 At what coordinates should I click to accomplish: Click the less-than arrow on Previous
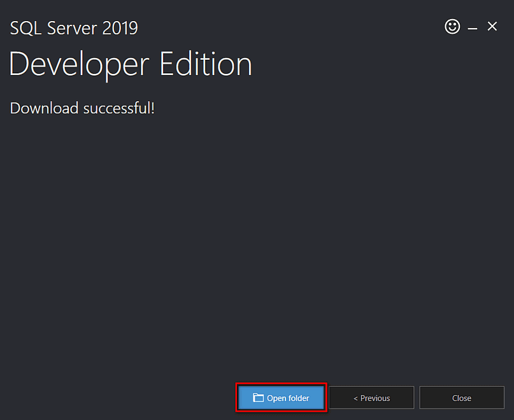pos(356,398)
